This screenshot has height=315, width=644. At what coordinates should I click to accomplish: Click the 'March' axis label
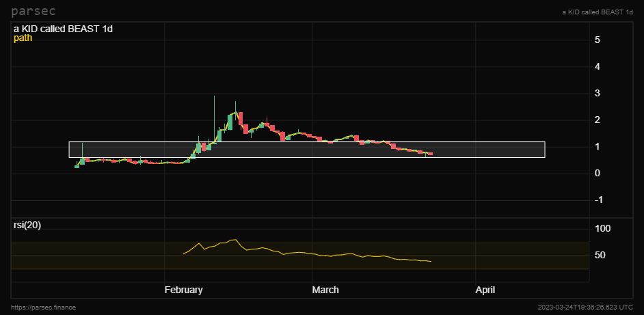[325, 290]
